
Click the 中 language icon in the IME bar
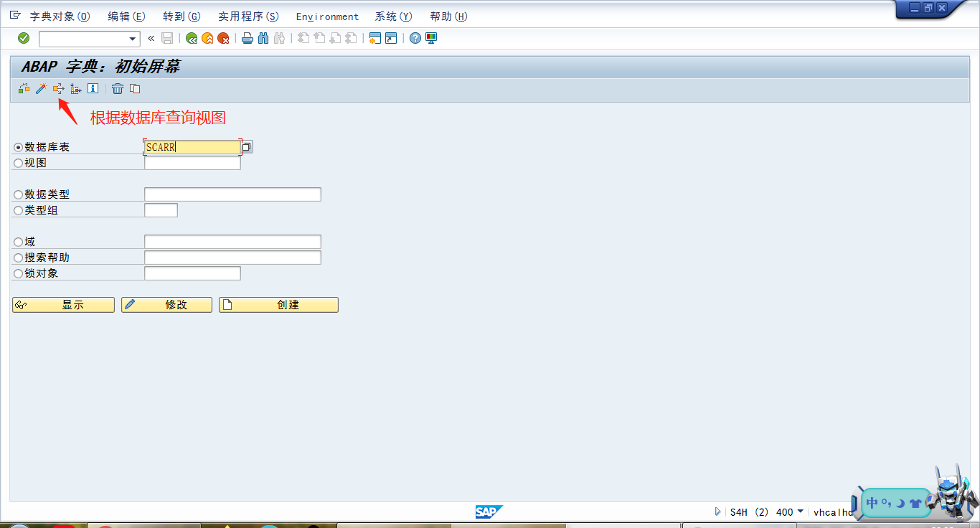(872, 503)
